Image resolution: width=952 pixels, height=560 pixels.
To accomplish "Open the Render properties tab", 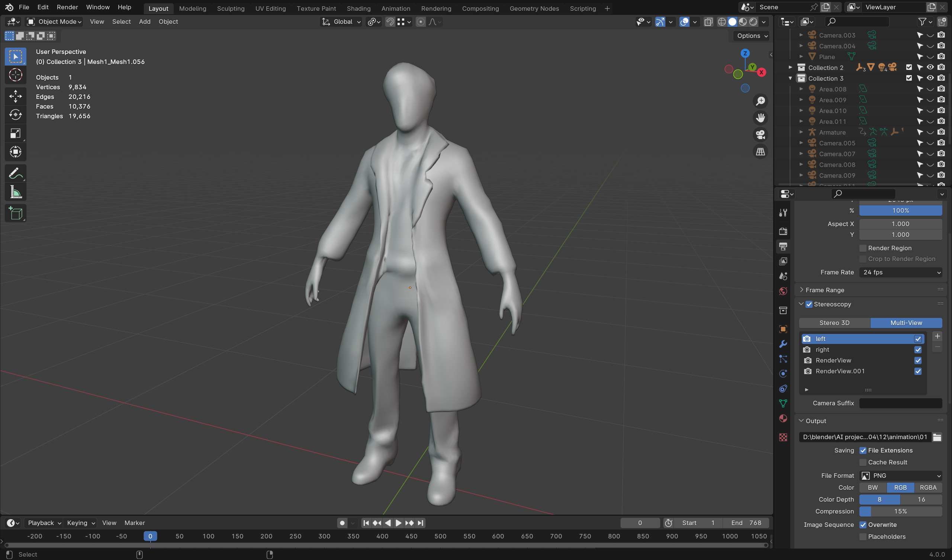I will [783, 231].
